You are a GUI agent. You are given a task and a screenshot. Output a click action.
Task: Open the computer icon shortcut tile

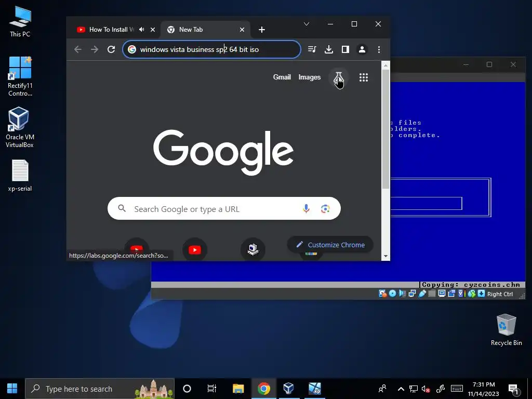click(x=253, y=250)
